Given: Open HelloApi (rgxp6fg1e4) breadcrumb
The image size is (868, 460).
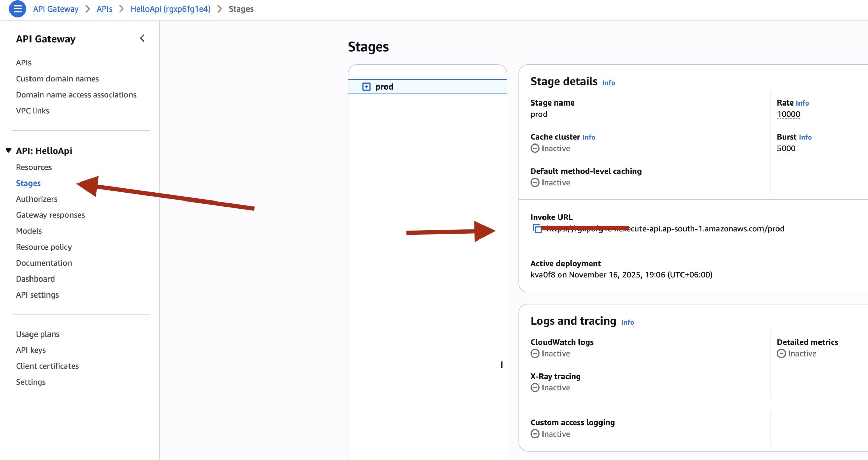Looking at the screenshot, I should [x=170, y=9].
